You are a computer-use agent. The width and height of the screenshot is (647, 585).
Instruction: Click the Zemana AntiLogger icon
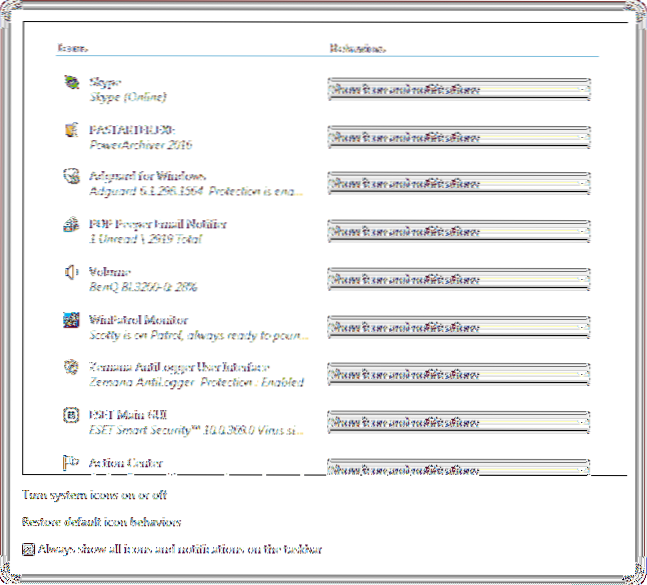pyautogui.click(x=70, y=367)
